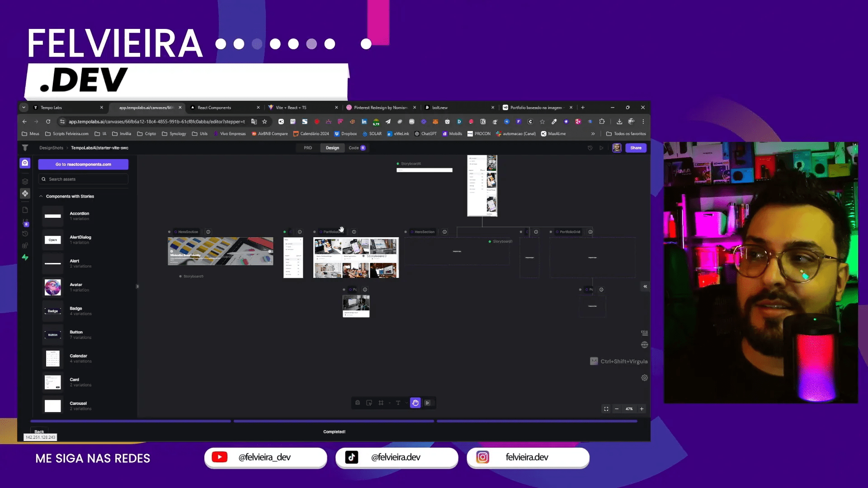Click the play preview icon in bottom toolbar
Viewport: 868px width, 488px height.
pos(427,403)
